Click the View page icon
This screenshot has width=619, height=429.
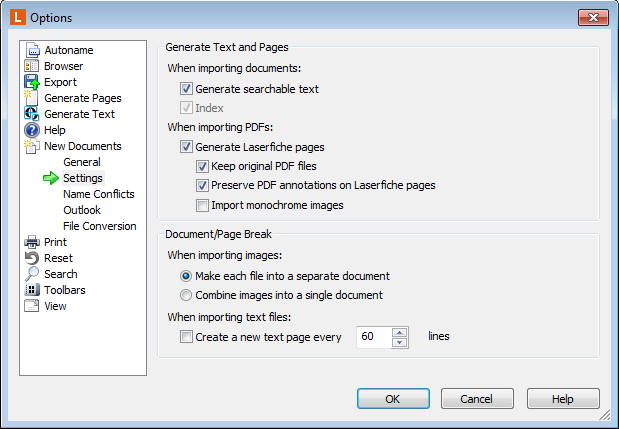[32, 306]
